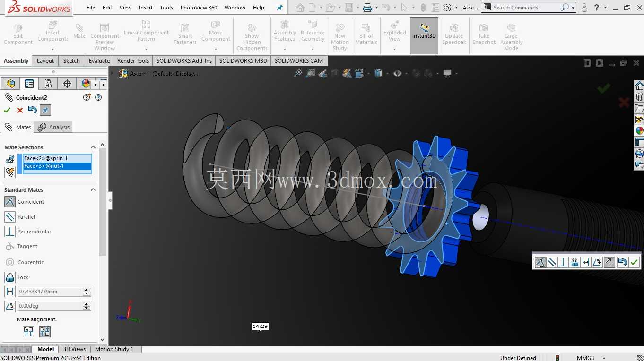Open the PhotoView 360 menu
This screenshot has width=644, height=361.
click(x=199, y=8)
